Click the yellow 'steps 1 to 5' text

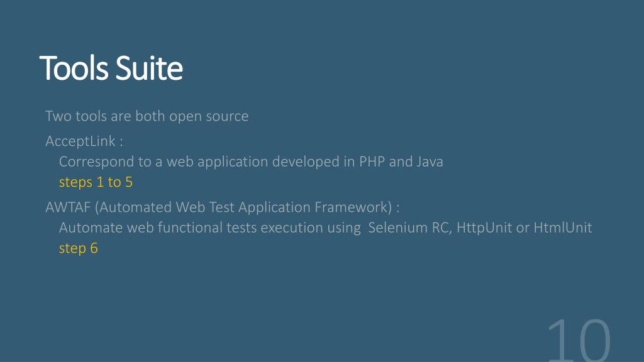click(x=96, y=182)
